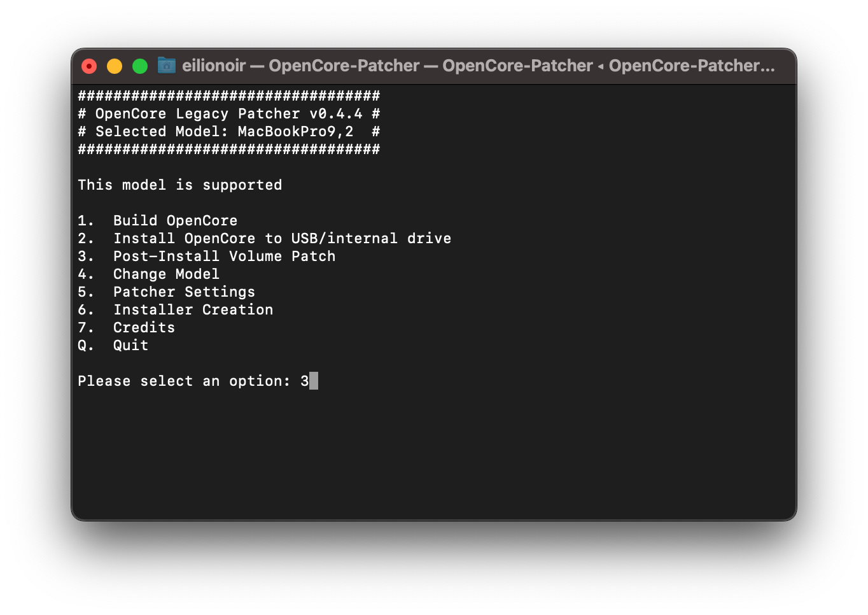The height and width of the screenshot is (615, 868).
Task: Click the blinking cursor block at the prompt
Action: [314, 381]
